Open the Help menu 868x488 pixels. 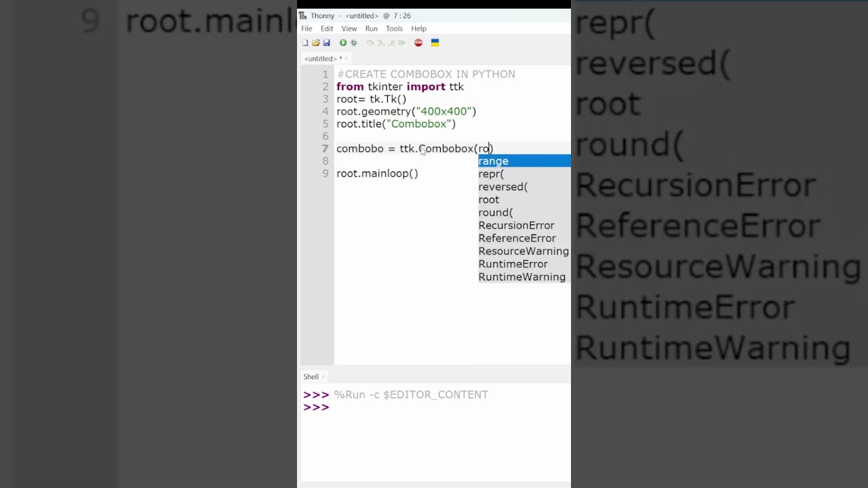pyautogui.click(x=418, y=28)
